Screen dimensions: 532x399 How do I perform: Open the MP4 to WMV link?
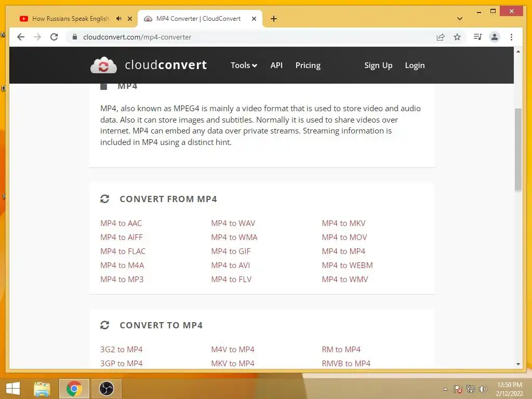click(x=345, y=279)
